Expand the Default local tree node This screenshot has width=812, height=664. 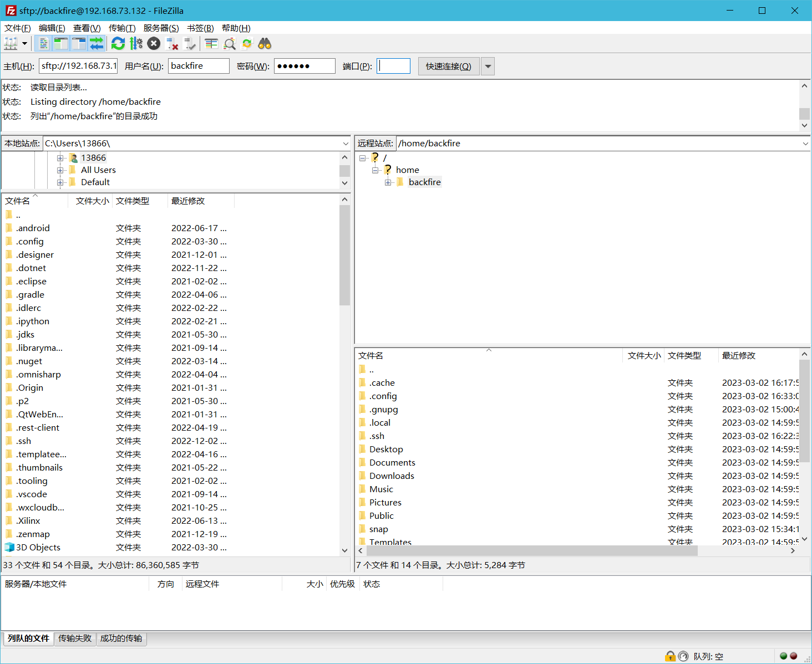pos(60,182)
